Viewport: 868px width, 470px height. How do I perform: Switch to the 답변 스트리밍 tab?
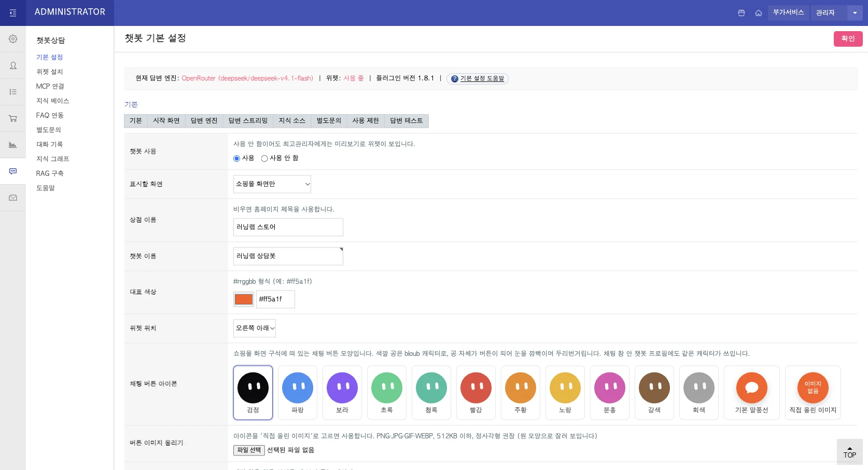click(248, 121)
